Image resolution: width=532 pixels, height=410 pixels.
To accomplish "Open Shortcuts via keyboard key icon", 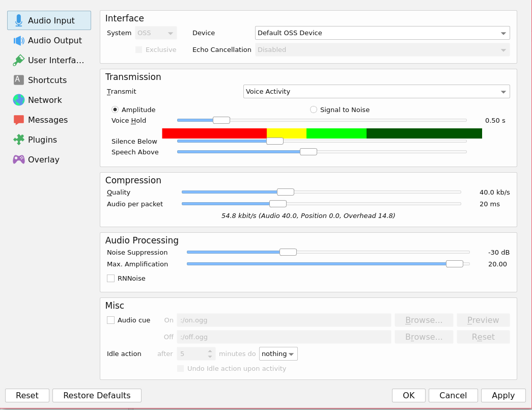I will (x=19, y=80).
